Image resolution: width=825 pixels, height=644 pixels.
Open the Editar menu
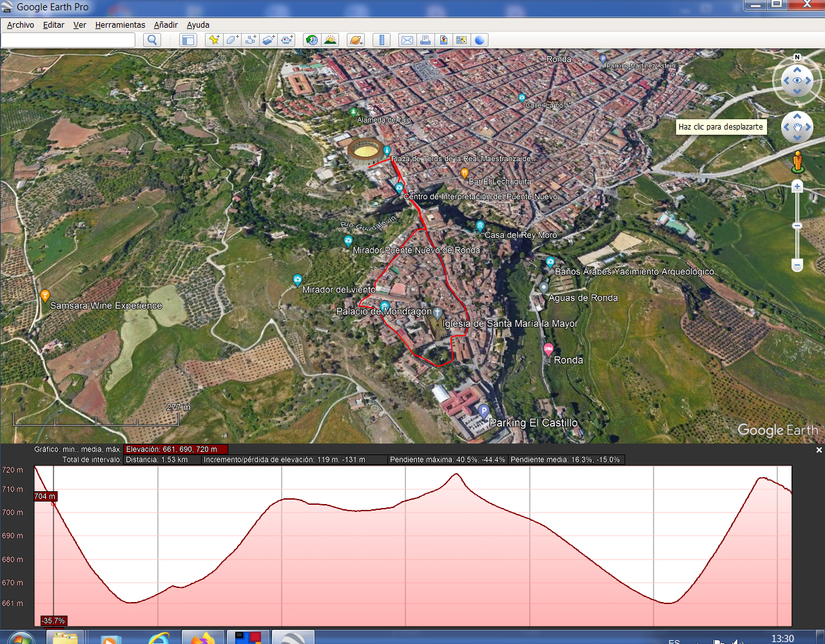tap(53, 24)
